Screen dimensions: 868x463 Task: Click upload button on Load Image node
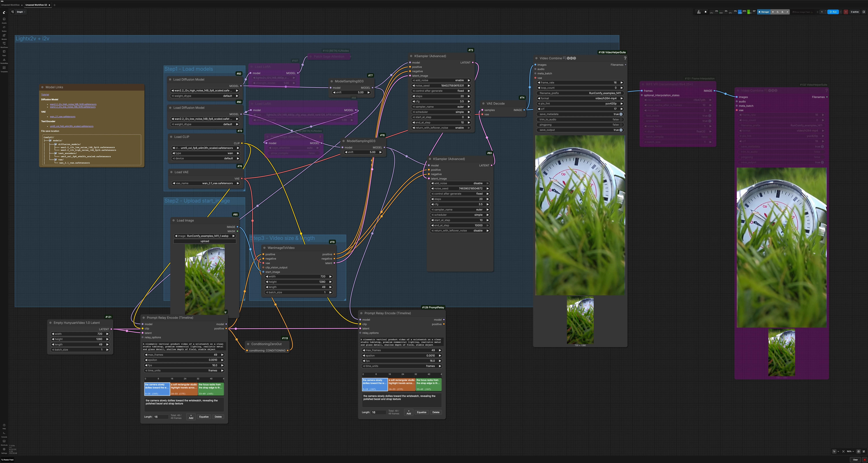coord(205,241)
